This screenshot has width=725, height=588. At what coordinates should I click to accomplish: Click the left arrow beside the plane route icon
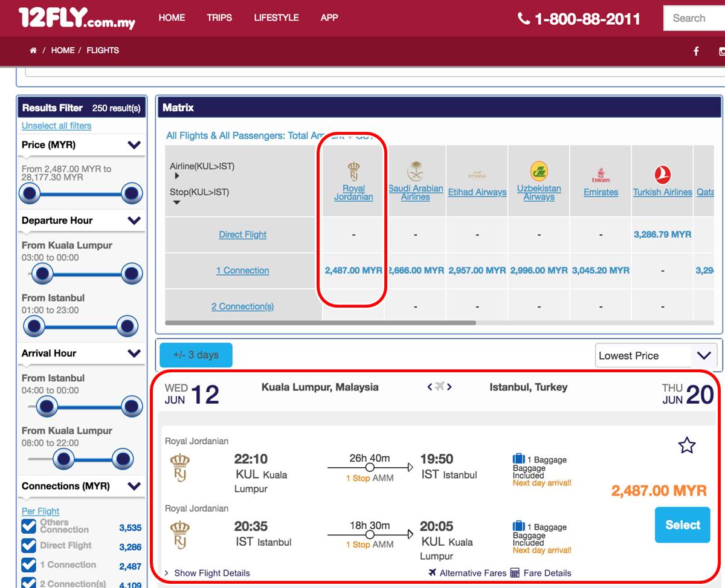coord(430,387)
